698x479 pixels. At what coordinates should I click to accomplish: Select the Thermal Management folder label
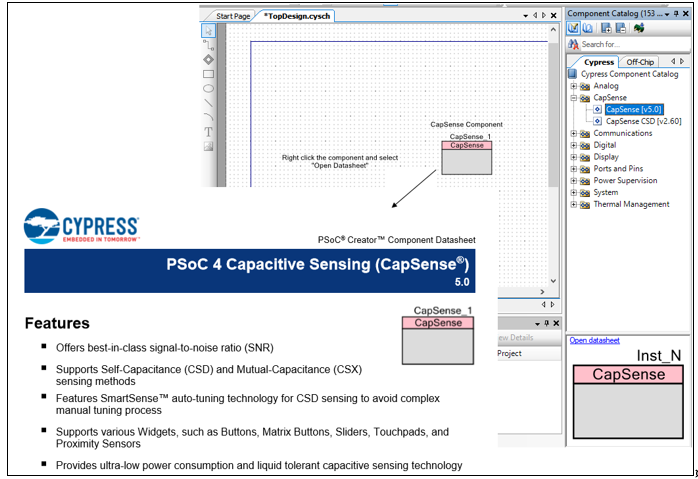[631, 204]
